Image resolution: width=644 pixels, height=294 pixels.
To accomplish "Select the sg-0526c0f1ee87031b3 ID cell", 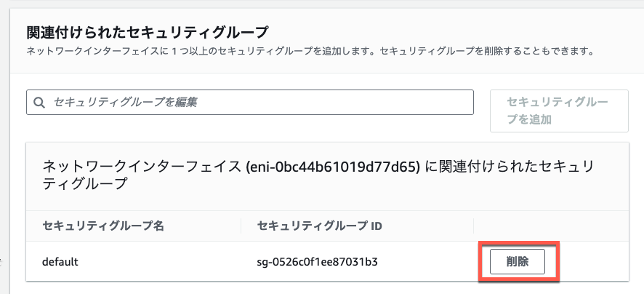I will pos(317,261).
